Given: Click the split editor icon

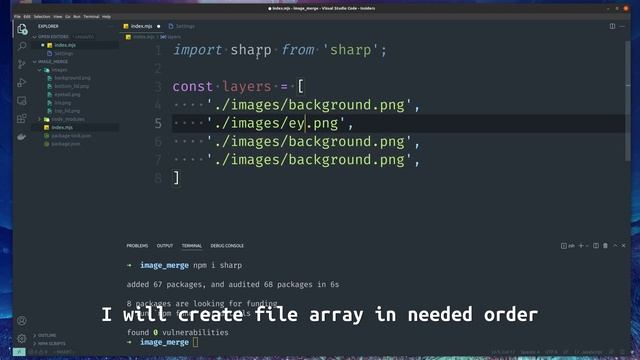Looking at the screenshot, I should point(612,26).
